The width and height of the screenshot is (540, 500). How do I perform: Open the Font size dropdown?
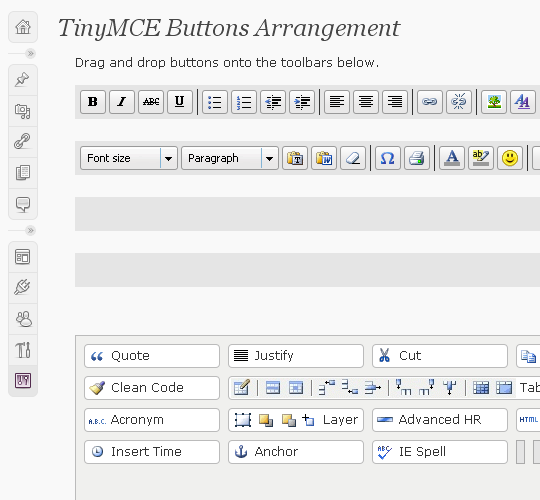click(x=129, y=158)
